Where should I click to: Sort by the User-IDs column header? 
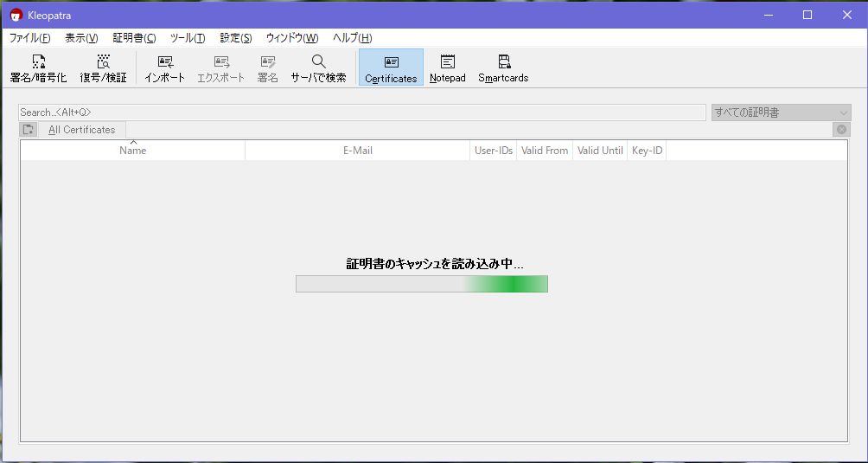point(494,150)
